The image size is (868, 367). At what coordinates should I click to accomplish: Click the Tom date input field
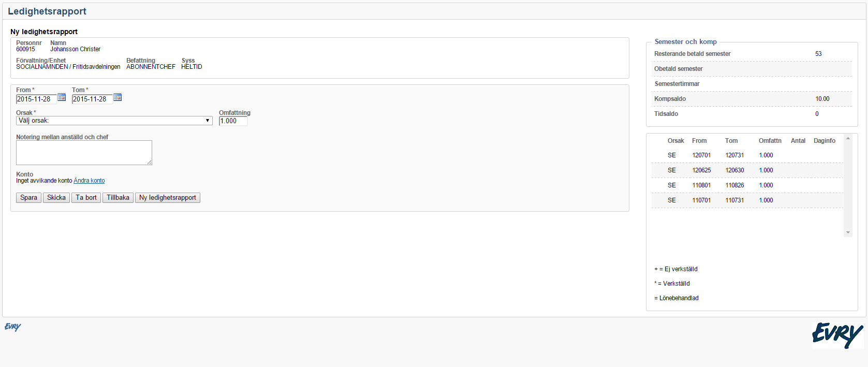coord(92,99)
